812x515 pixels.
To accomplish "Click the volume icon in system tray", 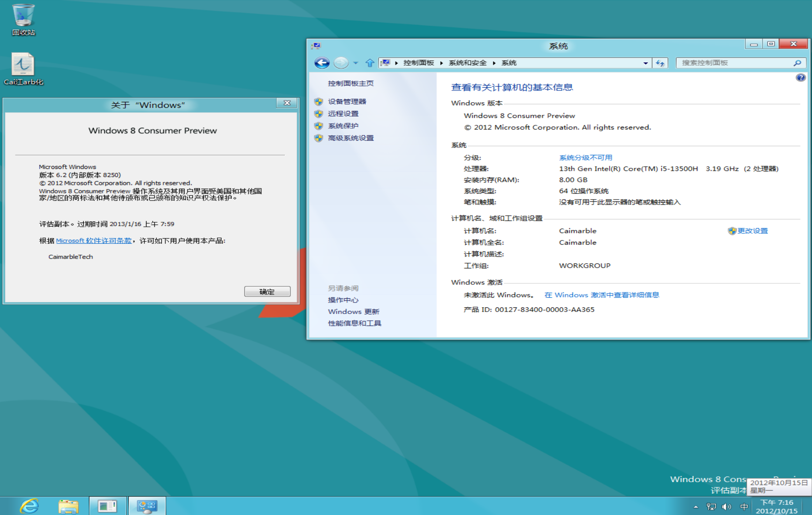I will [726, 506].
